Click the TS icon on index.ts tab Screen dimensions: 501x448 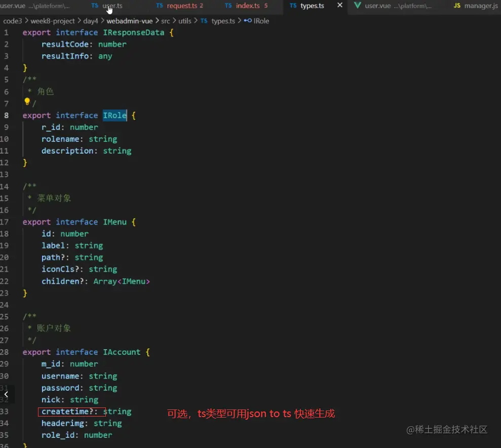coord(228,6)
